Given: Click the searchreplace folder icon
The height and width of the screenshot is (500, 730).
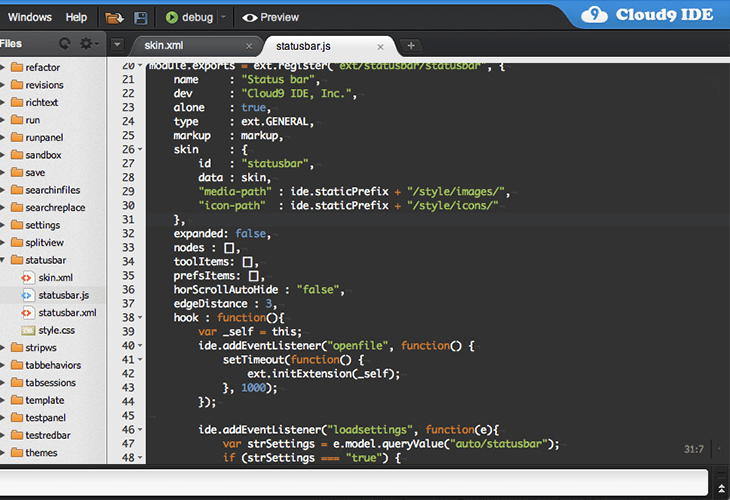Looking at the screenshot, I should tap(17, 207).
